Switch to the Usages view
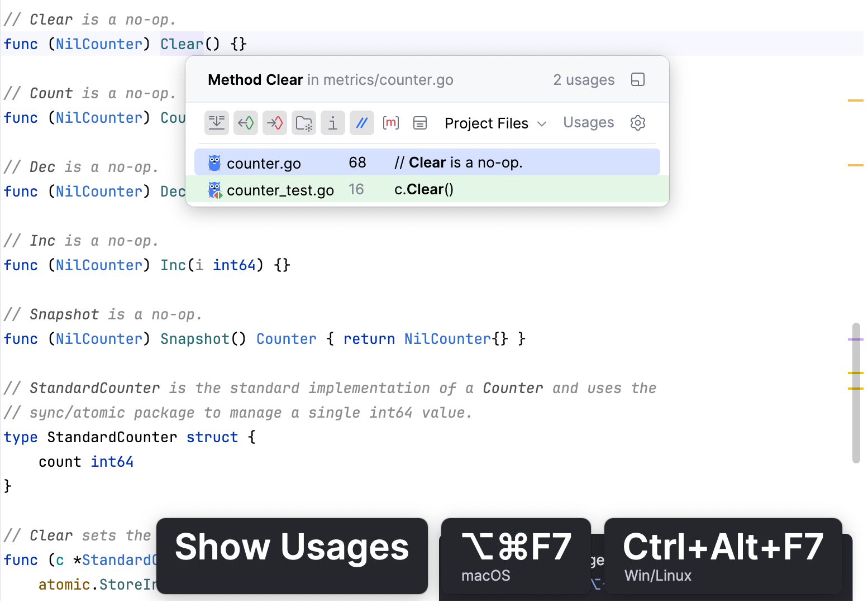Screen dimensions: 868x603 point(588,123)
